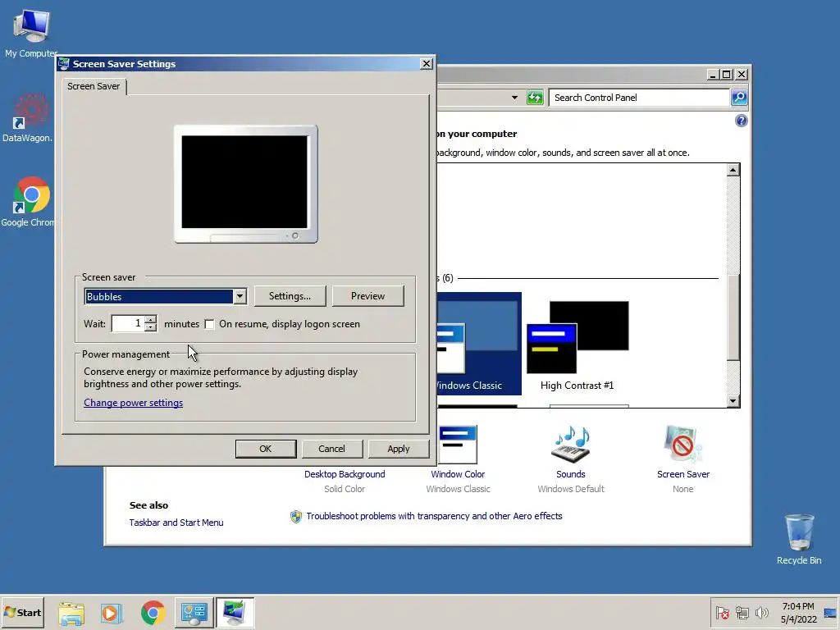Maximize the Control Panel window
The width and height of the screenshot is (840, 630).
727,75
